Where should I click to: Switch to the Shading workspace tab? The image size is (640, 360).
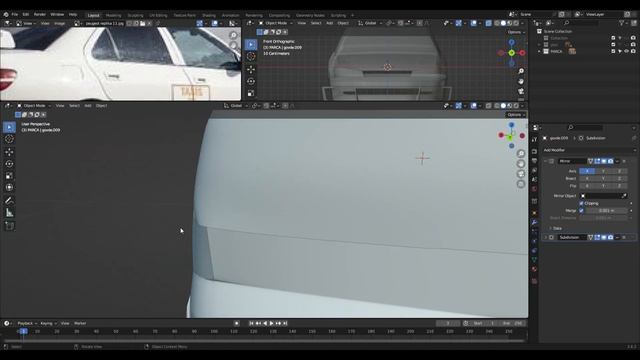209,16
